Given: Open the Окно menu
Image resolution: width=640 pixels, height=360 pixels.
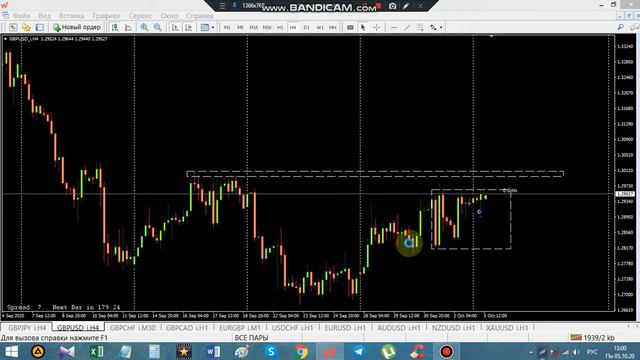Looking at the screenshot, I should click(169, 16).
